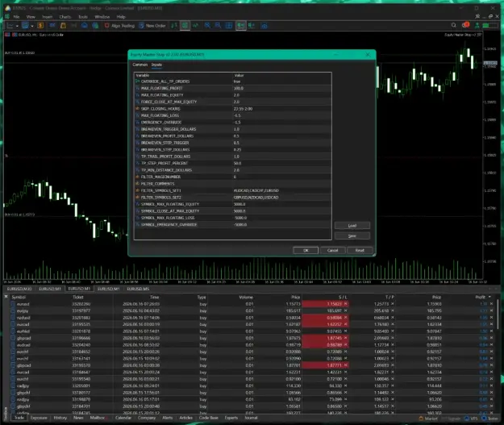
Task: Zoom in on the chart
Action: coord(207,25)
